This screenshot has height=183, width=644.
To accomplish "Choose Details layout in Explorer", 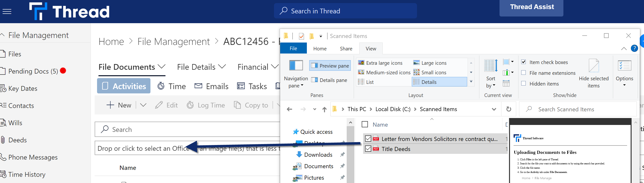I will [439, 82].
